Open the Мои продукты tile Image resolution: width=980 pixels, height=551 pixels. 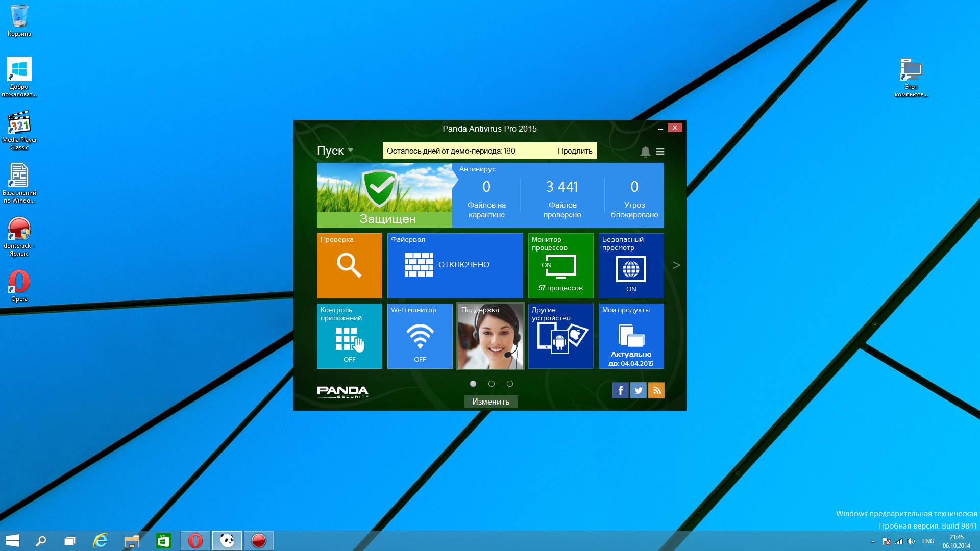(631, 336)
